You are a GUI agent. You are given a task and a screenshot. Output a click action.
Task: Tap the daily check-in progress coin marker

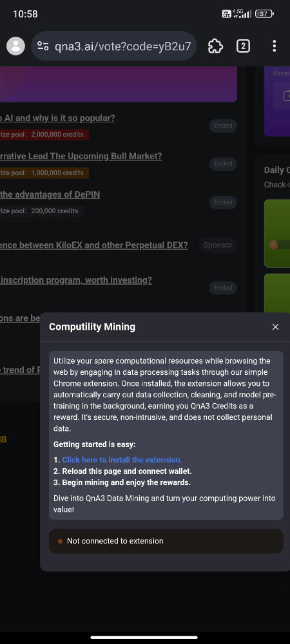point(274,245)
